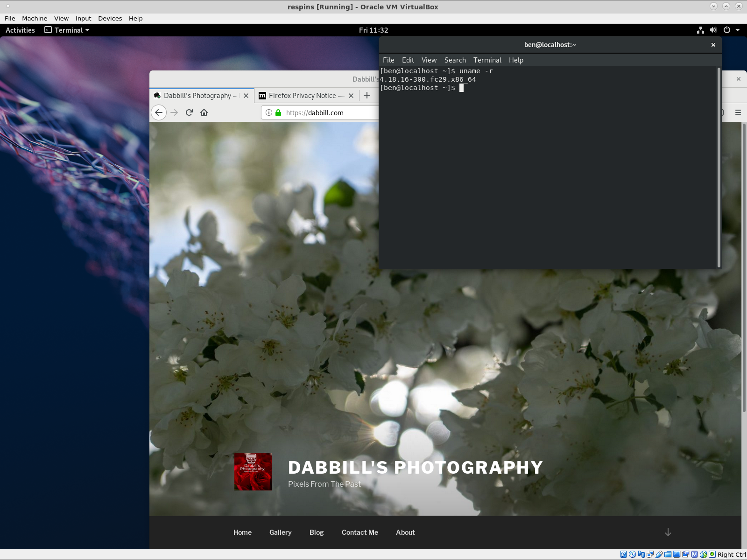Open the Gallery link on the website

pyautogui.click(x=280, y=532)
